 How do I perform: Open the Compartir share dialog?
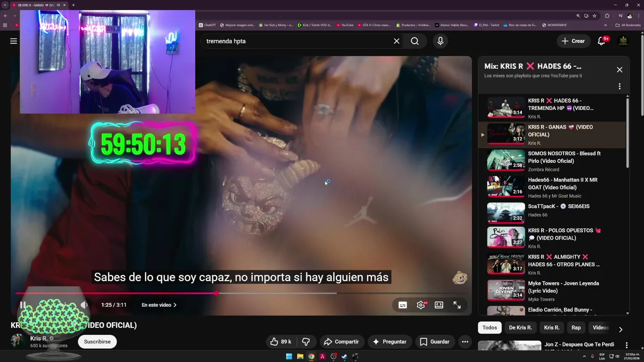pyautogui.click(x=342, y=342)
